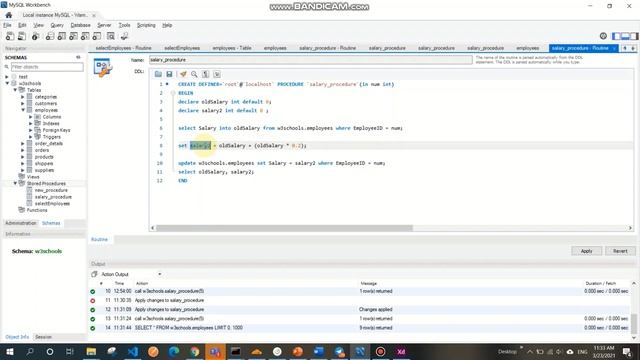Image resolution: width=640 pixels, height=360 pixels.
Task: Open the Session tab
Action: pos(43,337)
